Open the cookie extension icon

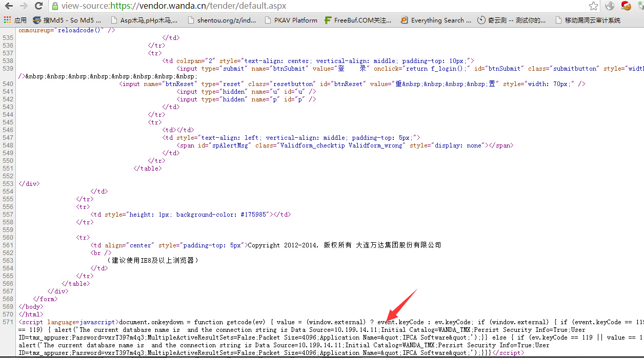(626, 6)
